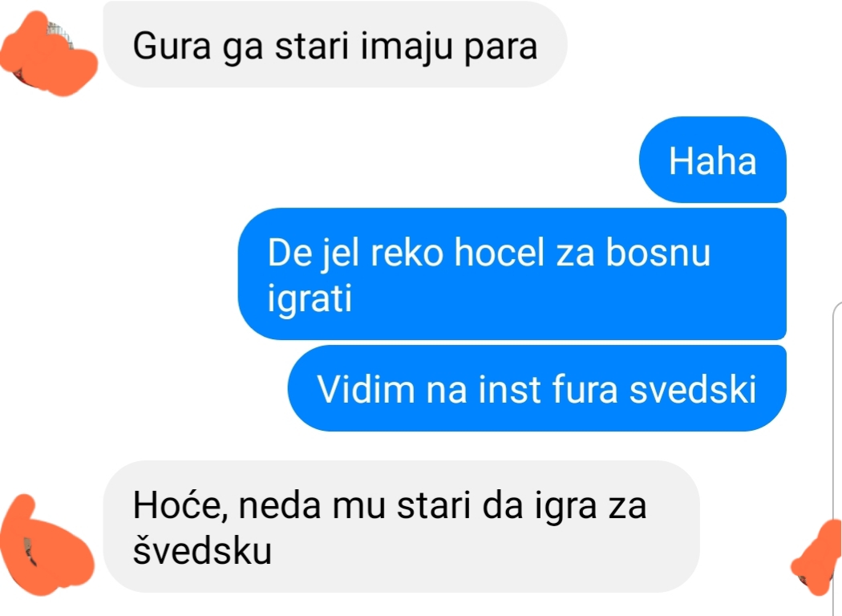
Task: Click the word "švedsku" in last grey message
Action: [x=202, y=549]
